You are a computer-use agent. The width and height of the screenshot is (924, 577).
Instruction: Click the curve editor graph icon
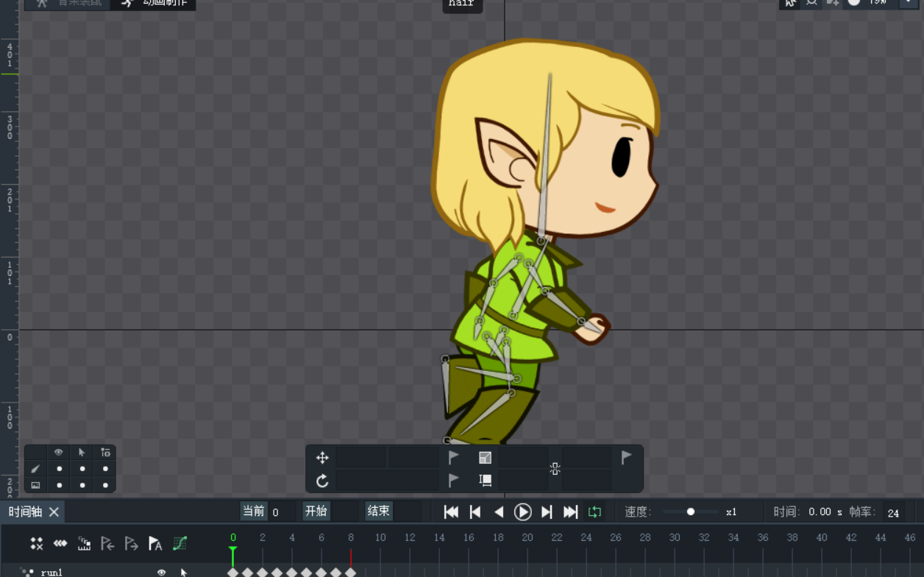pyautogui.click(x=180, y=544)
